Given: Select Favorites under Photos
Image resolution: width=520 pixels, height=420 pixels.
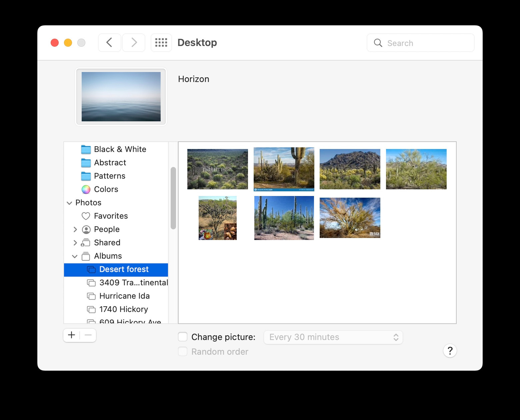Looking at the screenshot, I should click(116, 216).
